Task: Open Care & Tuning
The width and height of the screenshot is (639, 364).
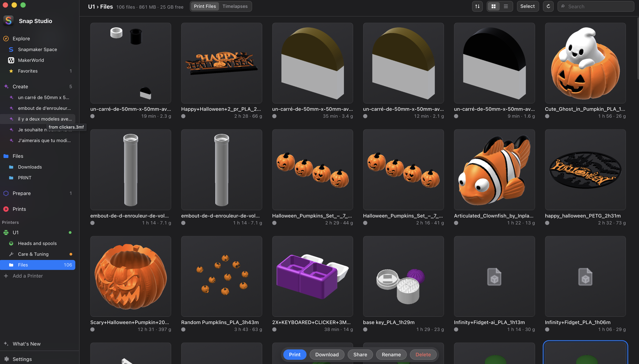Action: point(37,254)
